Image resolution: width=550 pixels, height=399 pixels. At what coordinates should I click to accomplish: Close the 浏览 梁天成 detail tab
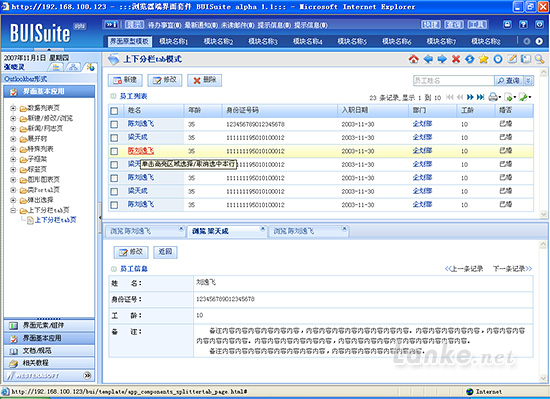click(262, 229)
